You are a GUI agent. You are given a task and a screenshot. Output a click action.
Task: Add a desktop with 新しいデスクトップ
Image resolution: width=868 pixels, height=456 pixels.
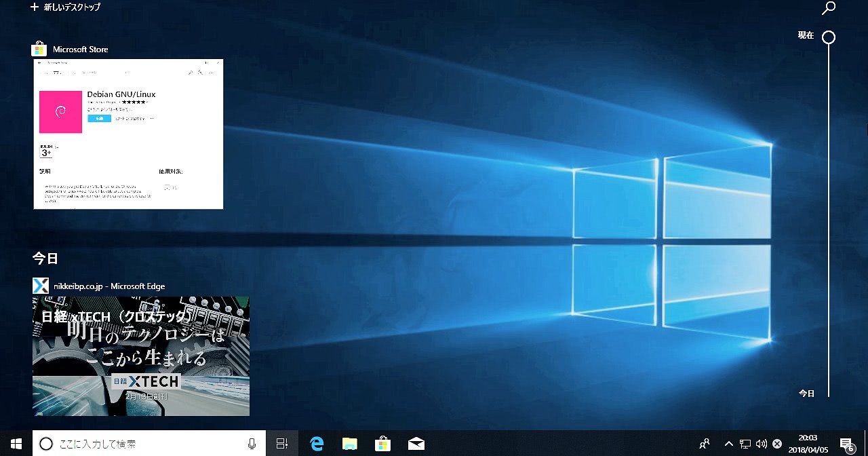coord(65,7)
